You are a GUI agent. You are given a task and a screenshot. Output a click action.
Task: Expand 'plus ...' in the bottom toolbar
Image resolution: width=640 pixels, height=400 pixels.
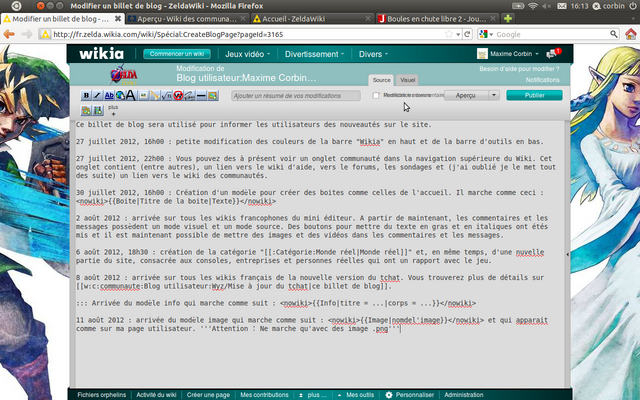(x=313, y=395)
